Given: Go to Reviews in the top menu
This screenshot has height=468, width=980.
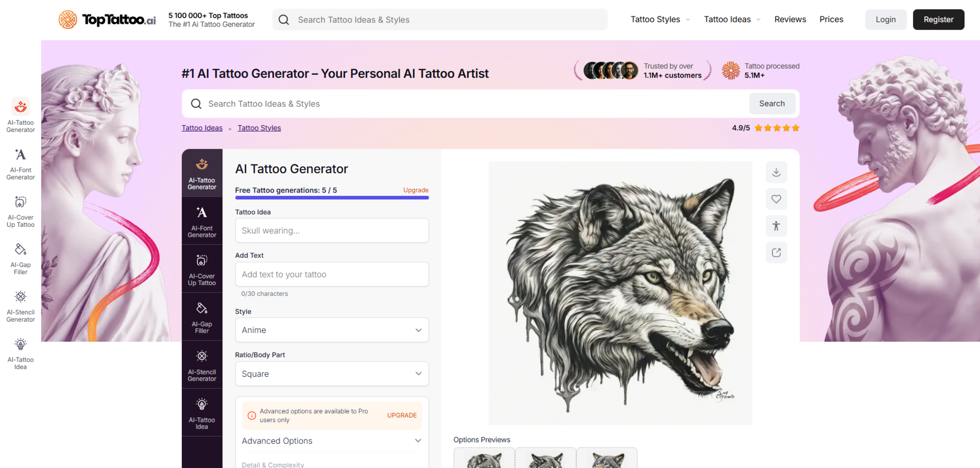Looking at the screenshot, I should click(x=790, y=19).
